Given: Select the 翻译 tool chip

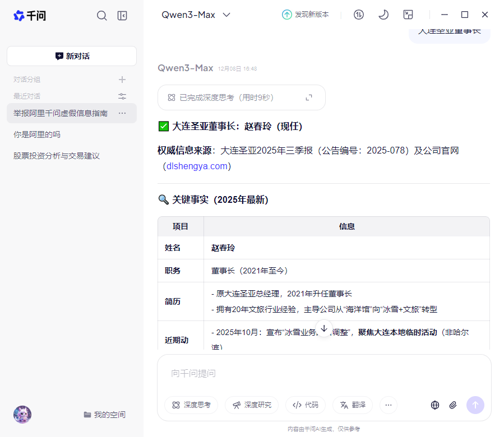Looking at the screenshot, I should tap(353, 405).
